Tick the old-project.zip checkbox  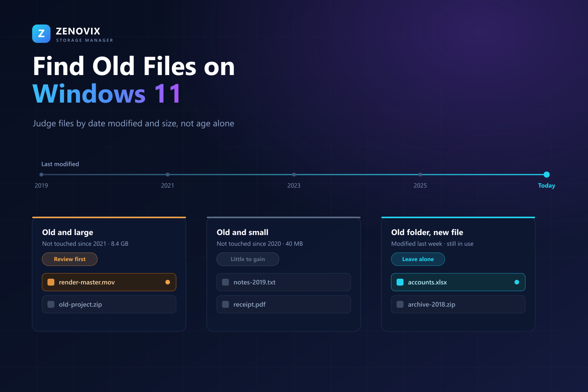[51, 304]
